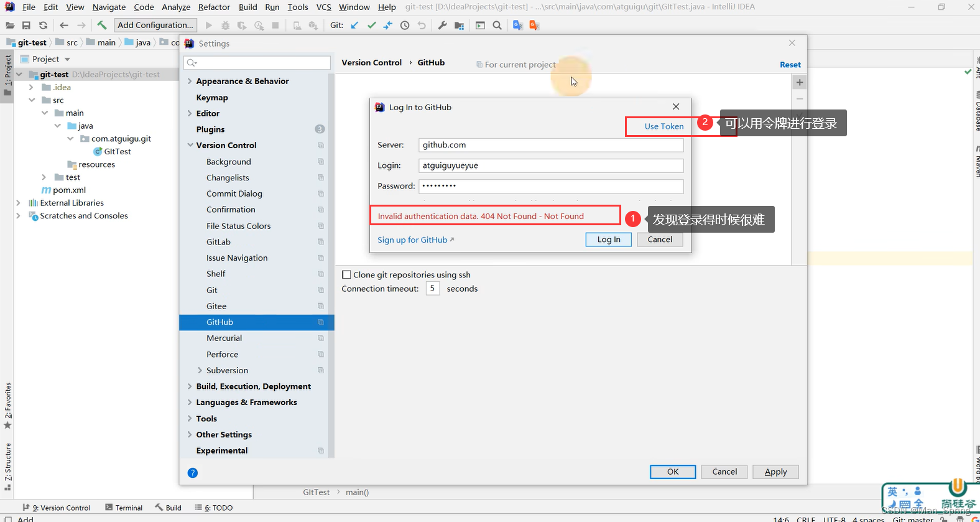Click the Run Anything toolbar icon

tap(480, 26)
